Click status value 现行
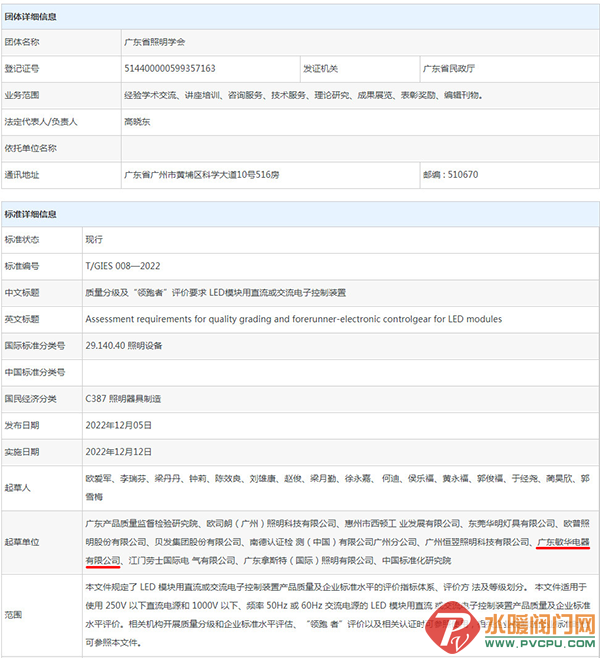 [x=94, y=240]
